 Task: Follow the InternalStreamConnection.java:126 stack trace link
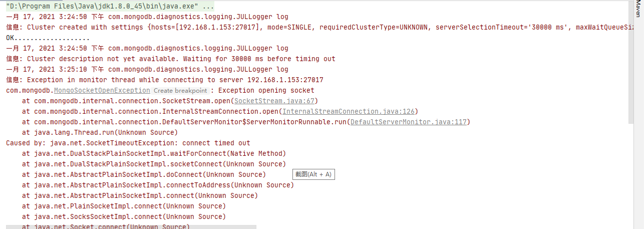point(349,111)
